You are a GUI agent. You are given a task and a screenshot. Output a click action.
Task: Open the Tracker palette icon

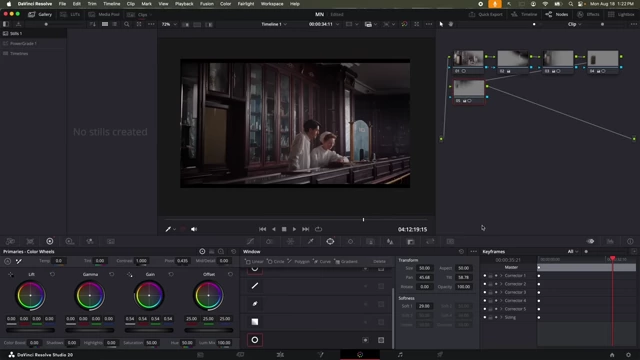(x=350, y=242)
